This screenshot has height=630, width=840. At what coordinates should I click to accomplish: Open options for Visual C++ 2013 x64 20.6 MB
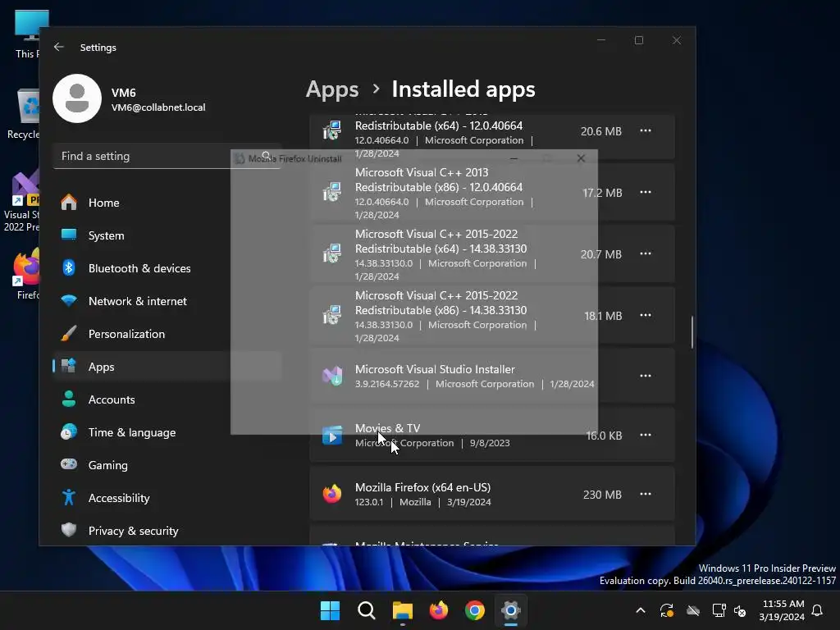coord(646,130)
